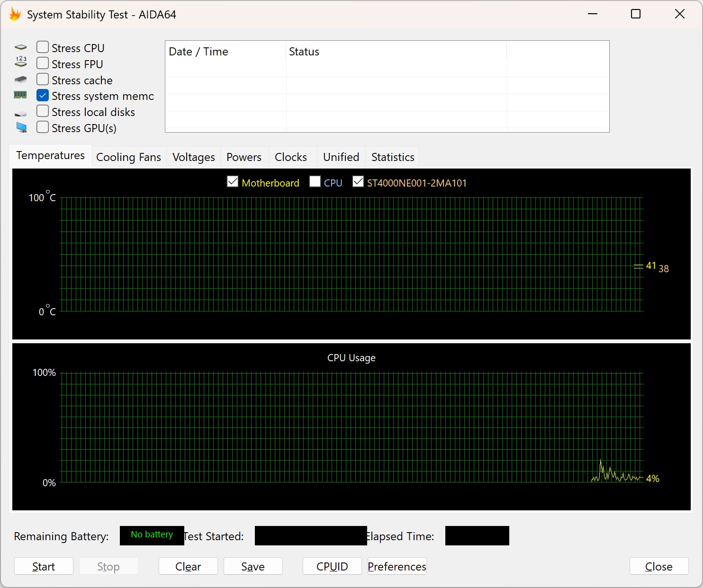The width and height of the screenshot is (703, 588).
Task: Click the 100 °C axis label
Action: (42, 196)
